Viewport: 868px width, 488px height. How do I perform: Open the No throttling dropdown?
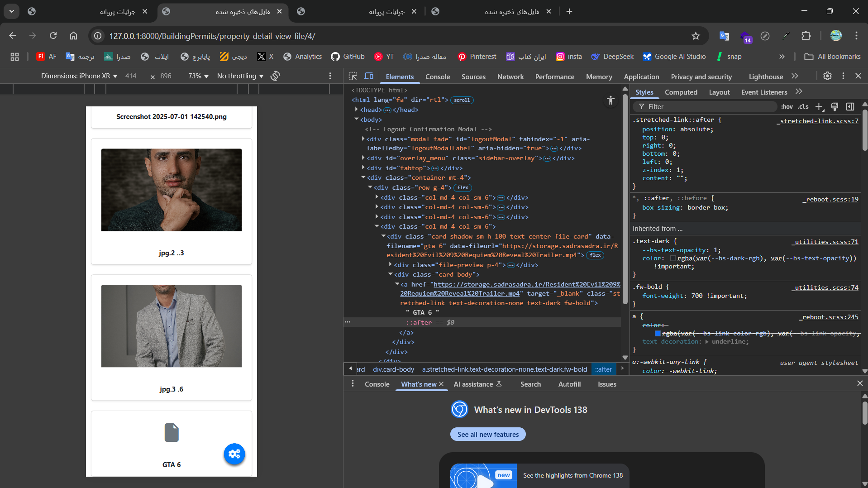click(240, 76)
